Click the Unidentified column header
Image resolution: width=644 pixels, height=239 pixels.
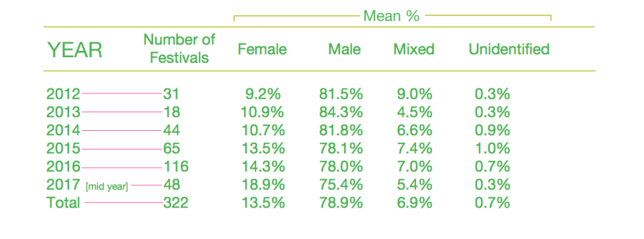pyautogui.click(x=509, y=49)
